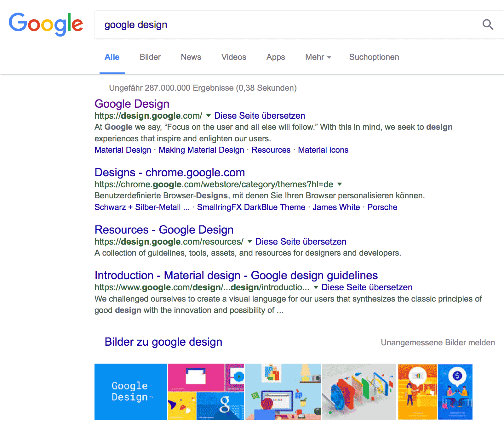Open blue Google Design image thumbnail
Screen dimensions: 504x425
(x=131, y=392)
